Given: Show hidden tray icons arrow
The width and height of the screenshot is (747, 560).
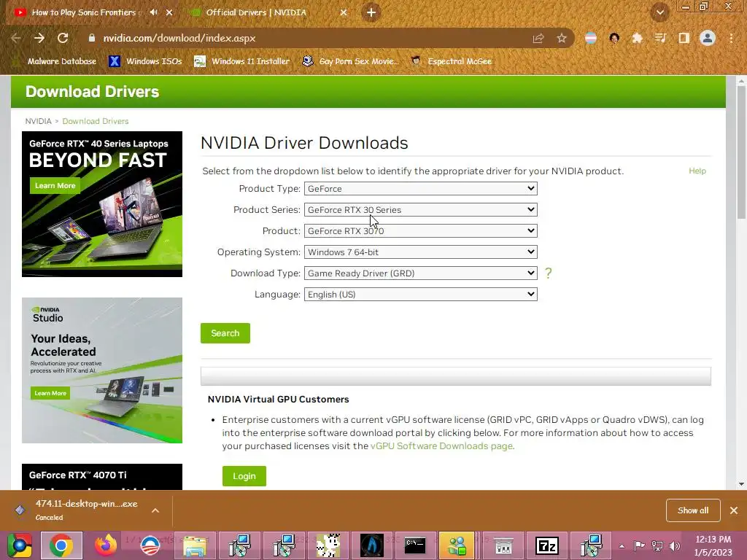Looking at the screenshot, I should 622,545.
